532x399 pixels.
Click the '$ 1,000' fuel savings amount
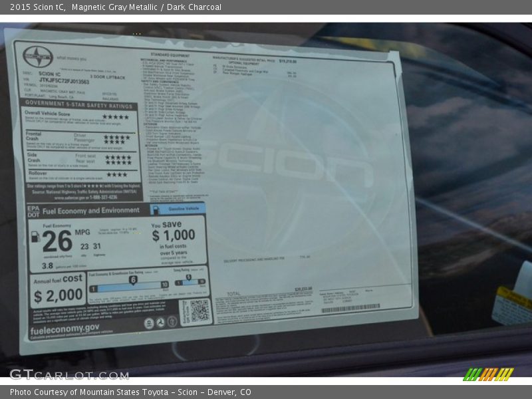[174, 235]
